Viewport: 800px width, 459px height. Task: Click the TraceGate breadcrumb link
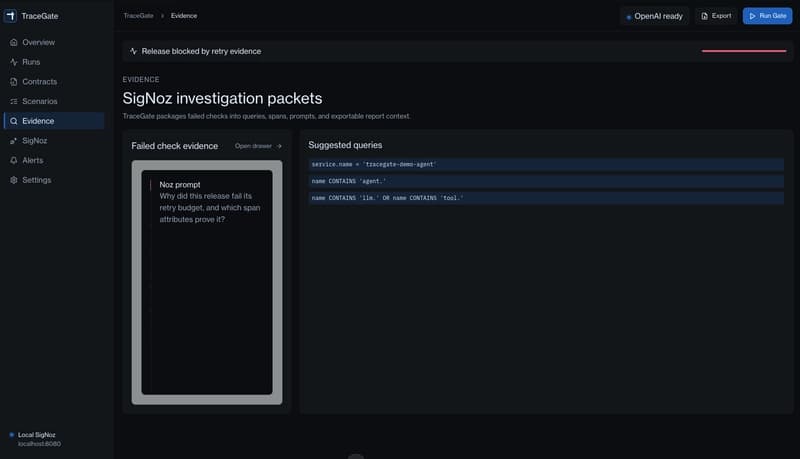[x=138, y=16]
